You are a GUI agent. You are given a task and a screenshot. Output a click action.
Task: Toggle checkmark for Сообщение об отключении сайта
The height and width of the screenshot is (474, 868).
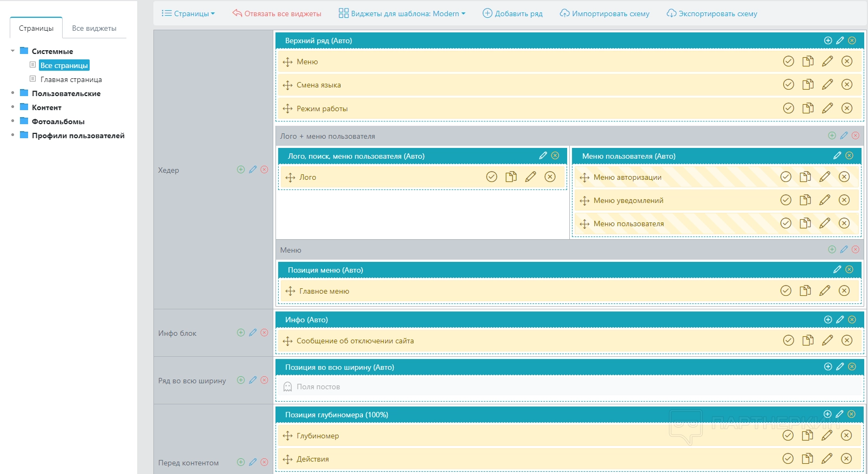tap(788, 341)
